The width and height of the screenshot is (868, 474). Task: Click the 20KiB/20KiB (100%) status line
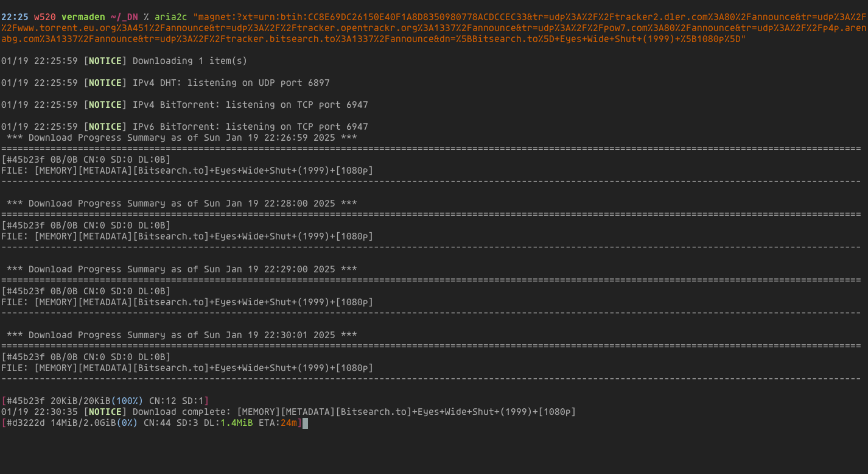[x=105, y=401]
